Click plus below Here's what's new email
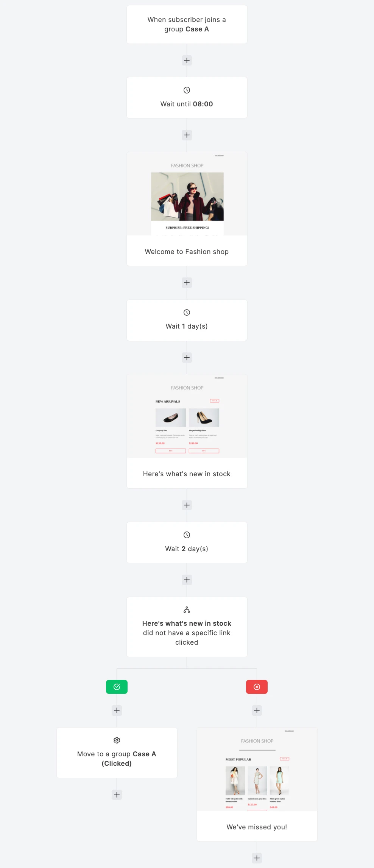 pyautogui.click(x=187, y=505)
